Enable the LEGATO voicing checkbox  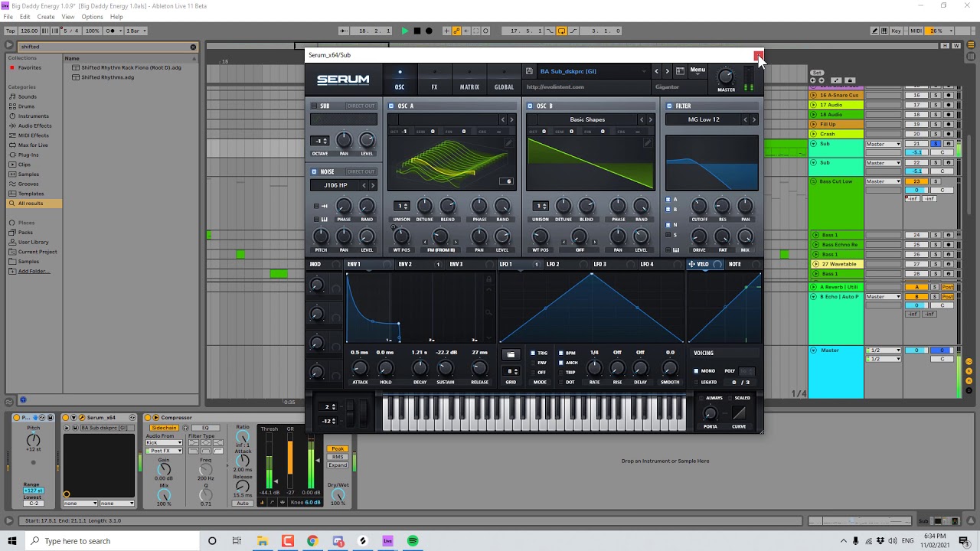pos(697,382)
